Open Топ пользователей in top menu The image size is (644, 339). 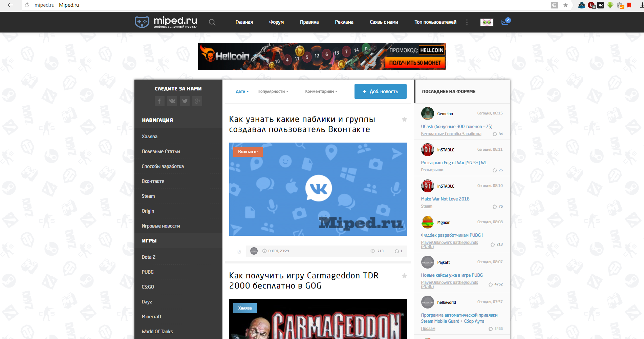coord(435,22)
